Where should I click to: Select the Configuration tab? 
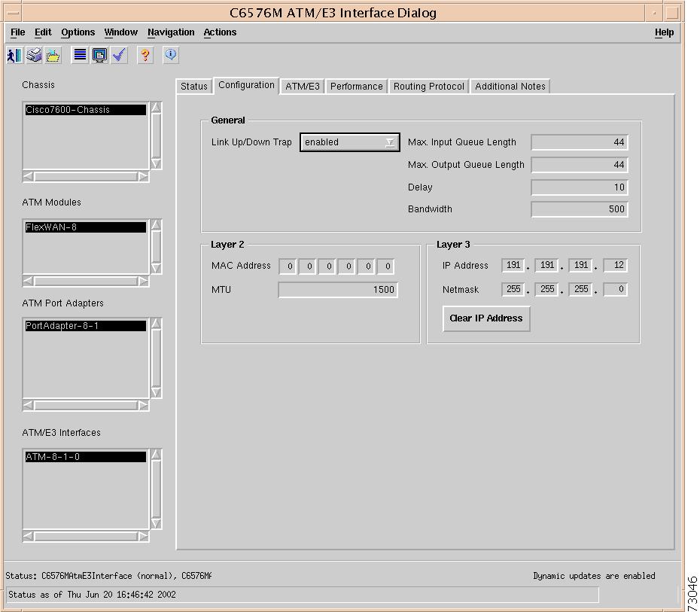coord(246,85)
